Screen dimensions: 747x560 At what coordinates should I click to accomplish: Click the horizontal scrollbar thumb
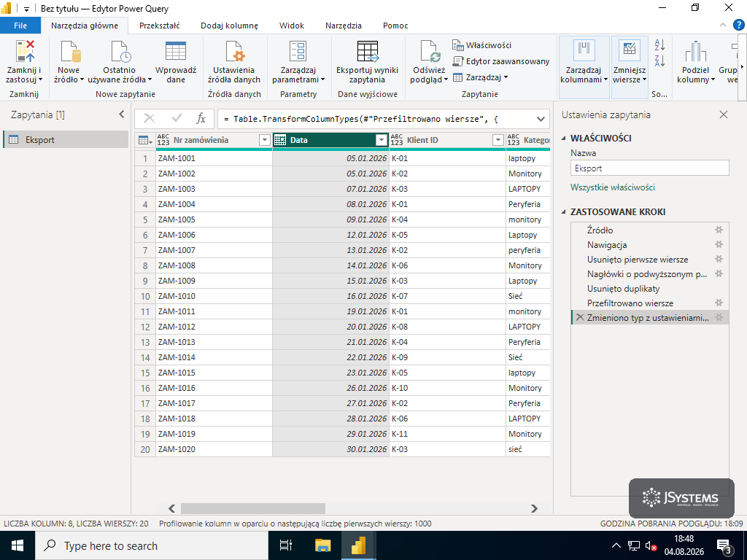point(253,508)
